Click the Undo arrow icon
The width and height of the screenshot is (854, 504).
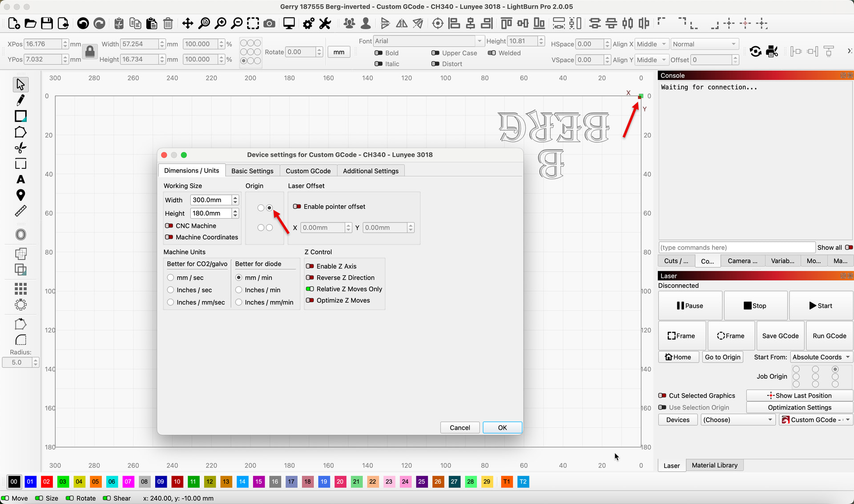pyautogui.click(x=83, y=24)
